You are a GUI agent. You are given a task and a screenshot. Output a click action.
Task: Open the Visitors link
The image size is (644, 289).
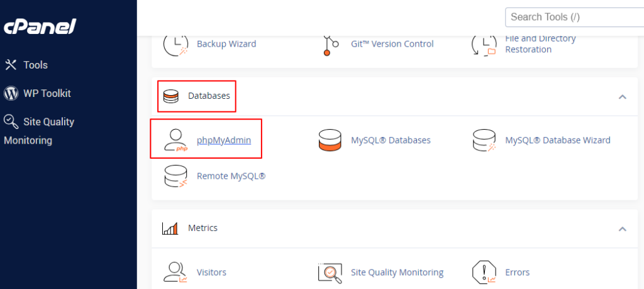(x=211, y=272)
